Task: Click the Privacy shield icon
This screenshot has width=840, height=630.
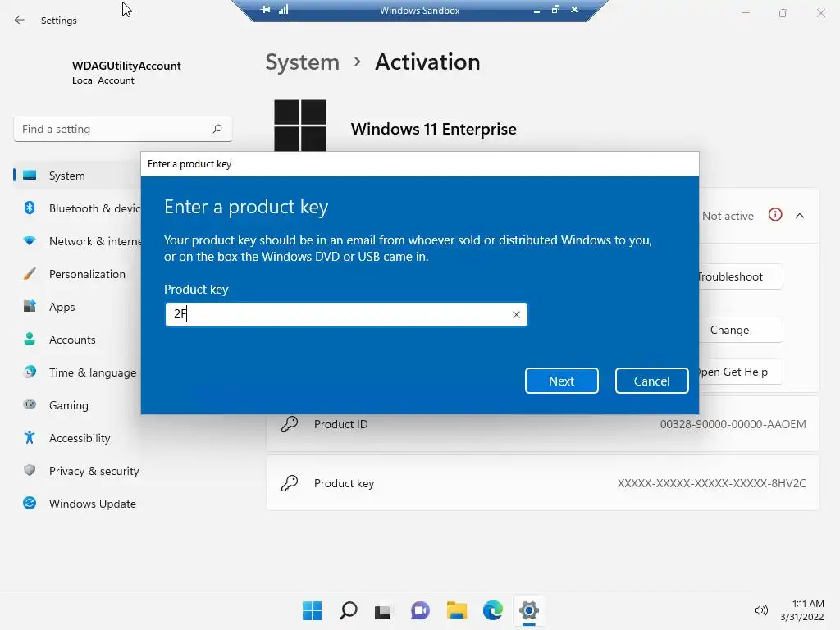Action: 30,470
